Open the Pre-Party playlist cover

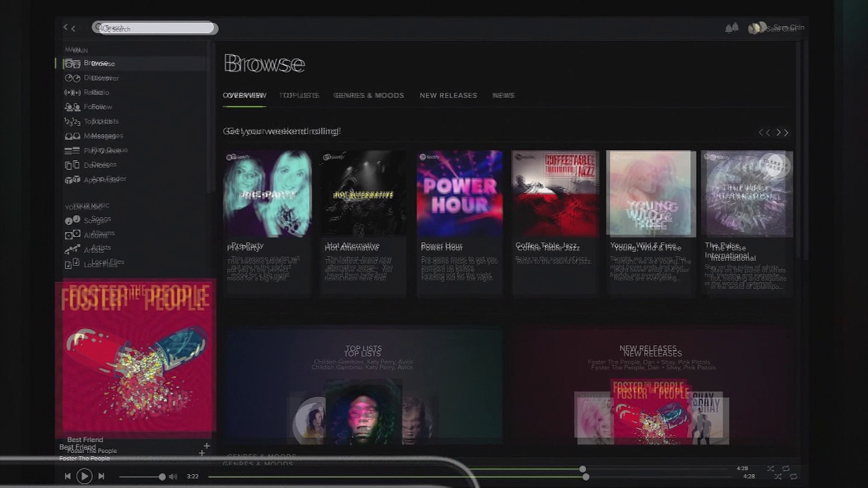tap(267, 194)
